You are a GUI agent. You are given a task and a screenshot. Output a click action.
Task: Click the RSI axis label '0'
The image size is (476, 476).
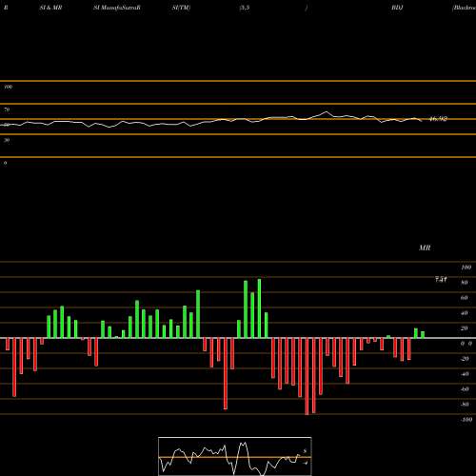[6, 163]
